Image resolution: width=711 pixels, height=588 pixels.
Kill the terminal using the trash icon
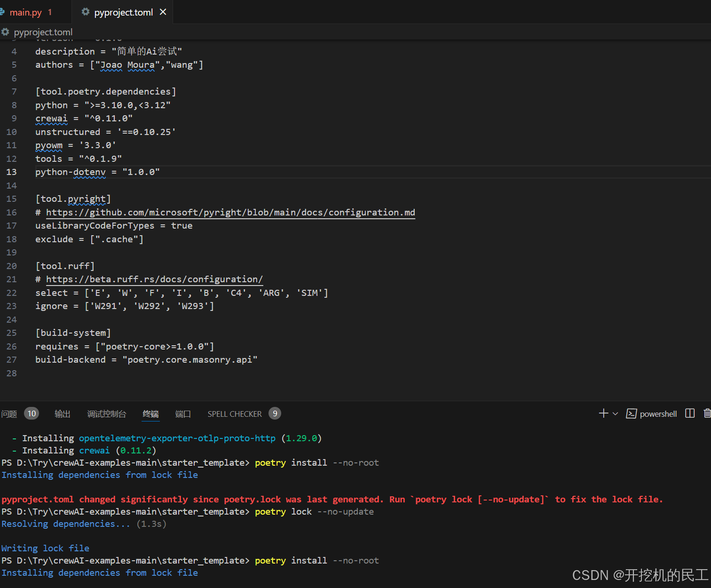(707, 413)
